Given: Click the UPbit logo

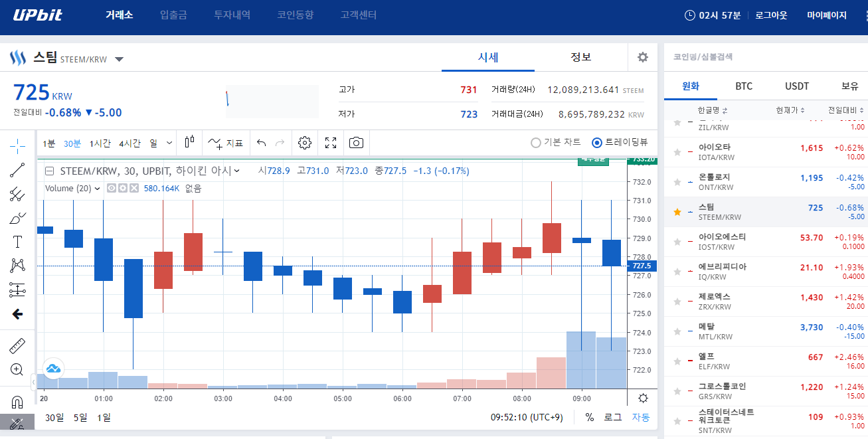Looking at the screenshot, I should pos(37,15).
